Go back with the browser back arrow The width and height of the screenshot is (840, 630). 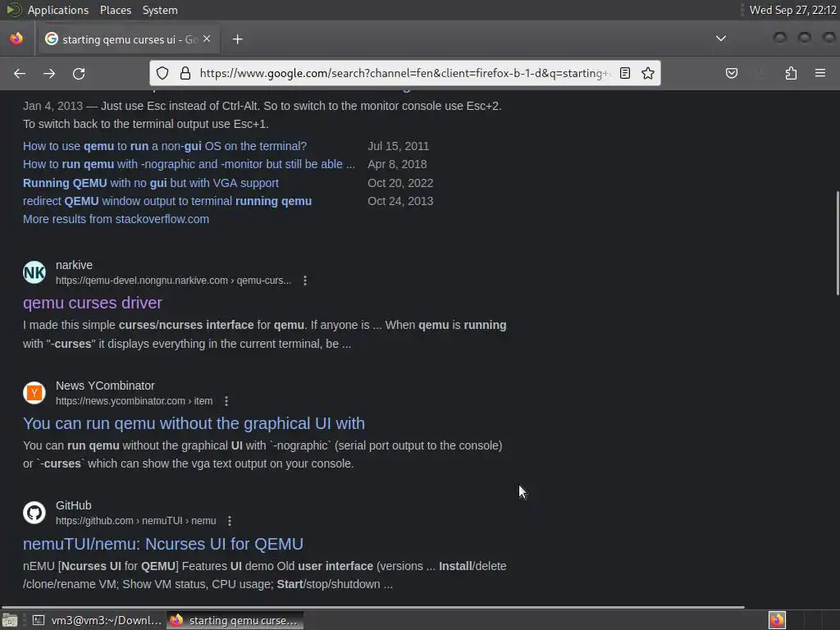tap(20, 73)
